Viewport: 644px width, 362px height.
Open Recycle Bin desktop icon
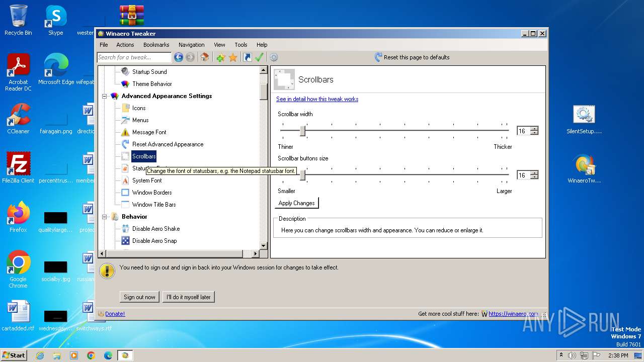point(18,20)
